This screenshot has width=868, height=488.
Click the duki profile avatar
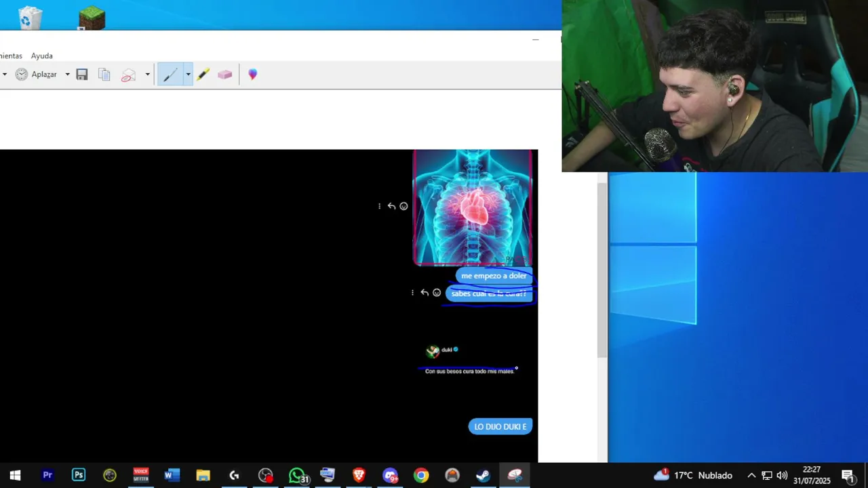[x=433, y=351]
